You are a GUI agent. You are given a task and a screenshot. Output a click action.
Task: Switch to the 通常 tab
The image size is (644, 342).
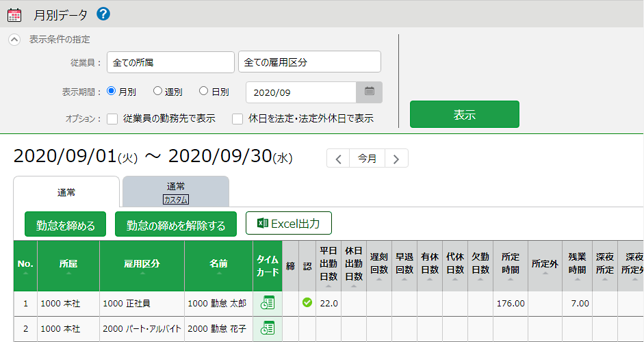[x=66, y=192]
